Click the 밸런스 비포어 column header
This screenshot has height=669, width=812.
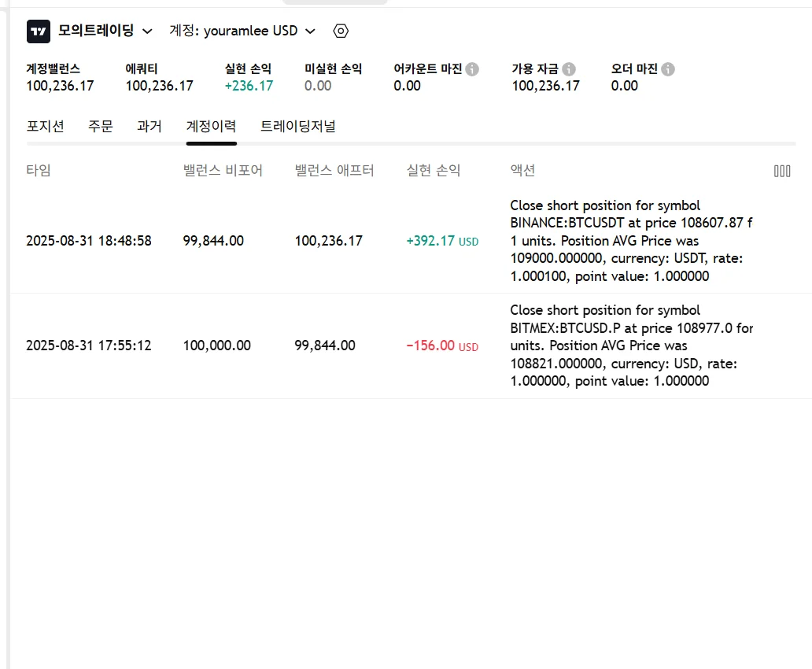click(223, 170)
